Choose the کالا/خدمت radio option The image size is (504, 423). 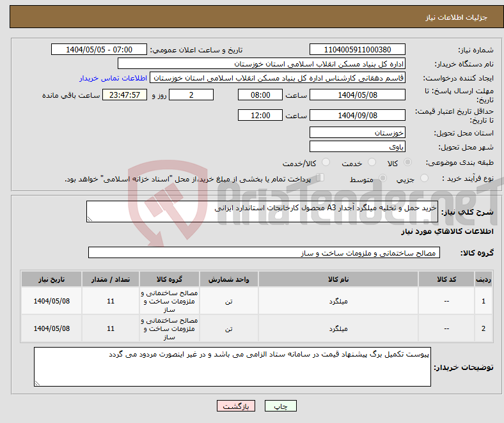click(326, 163)
